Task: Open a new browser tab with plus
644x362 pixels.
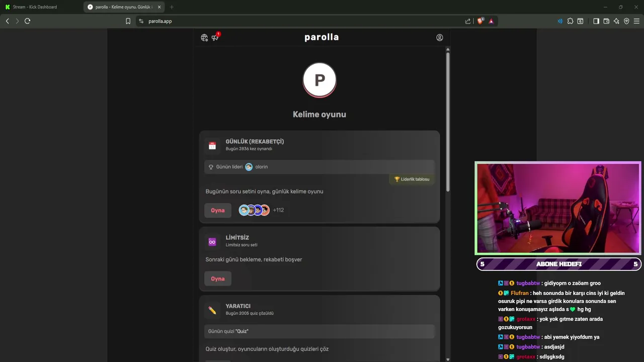Action: click(x=172, y=7)
